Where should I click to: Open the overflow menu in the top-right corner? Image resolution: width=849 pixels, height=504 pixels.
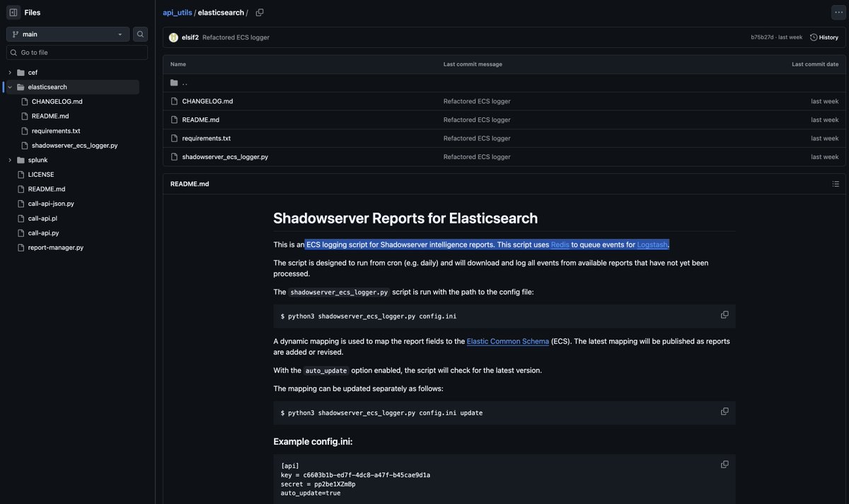coord(836,11)
